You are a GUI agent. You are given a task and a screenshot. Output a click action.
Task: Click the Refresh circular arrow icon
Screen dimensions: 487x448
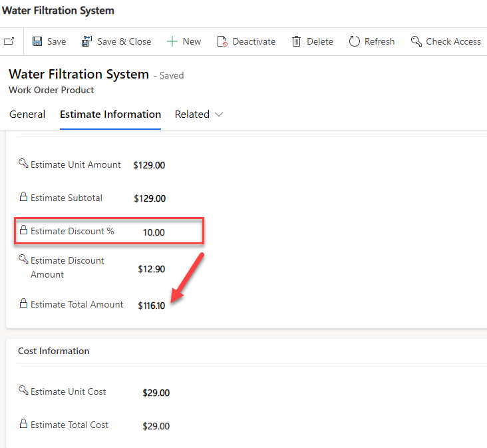(354, 41)
